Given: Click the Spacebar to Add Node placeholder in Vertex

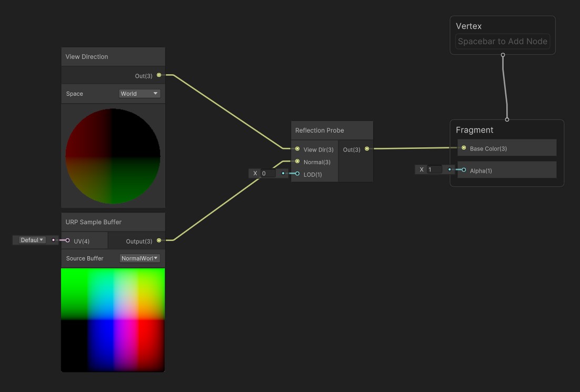Looking at the screenshot, I should [x=502, y=41].
